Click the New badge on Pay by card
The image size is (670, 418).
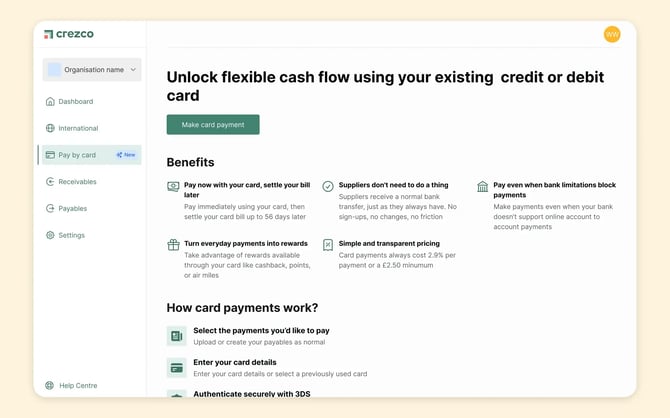pos(126,155)
